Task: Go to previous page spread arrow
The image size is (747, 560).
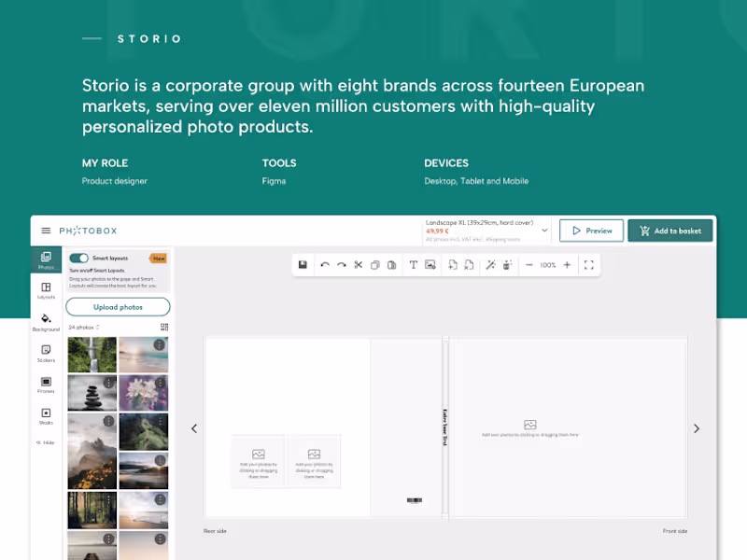Action: (x=194, y=428)
